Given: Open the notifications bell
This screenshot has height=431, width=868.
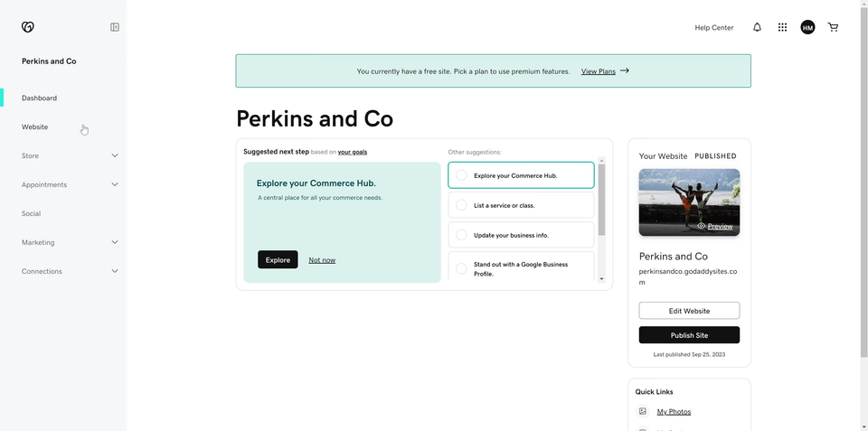Looking at the screenshot, I should (x=757, y=27).
